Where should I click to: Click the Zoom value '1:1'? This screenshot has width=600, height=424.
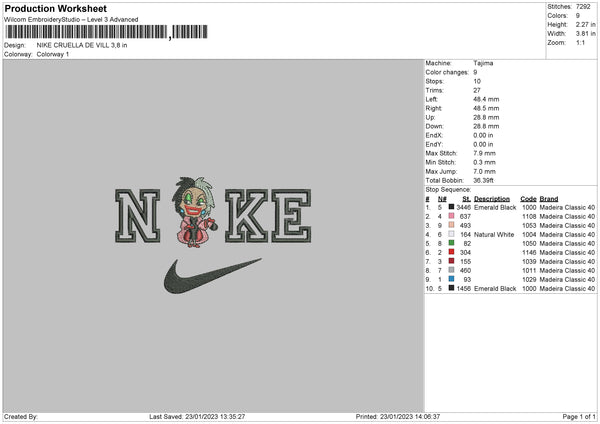click(x=580, y=43)
